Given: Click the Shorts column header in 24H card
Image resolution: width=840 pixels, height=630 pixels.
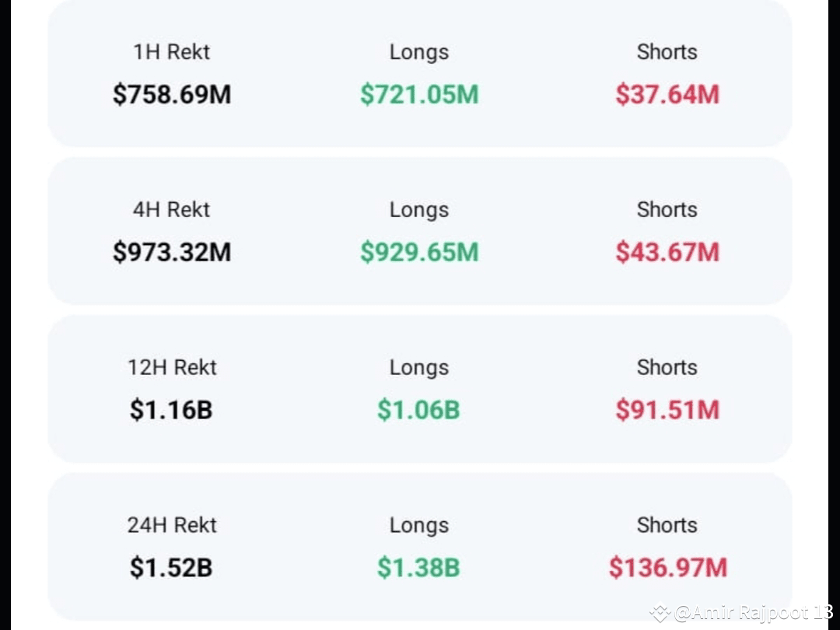Looking at the screenshot, I should (x=667, y=525).
